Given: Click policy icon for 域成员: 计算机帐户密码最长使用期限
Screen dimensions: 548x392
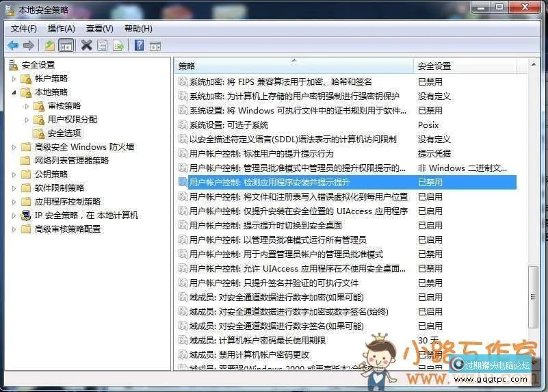Looking at the screenshot, I should 183,340.
